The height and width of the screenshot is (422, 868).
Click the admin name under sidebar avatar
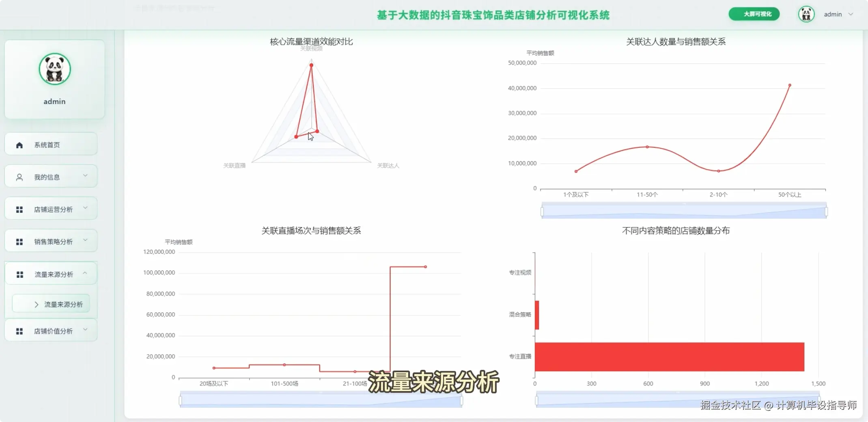point(54,102)
